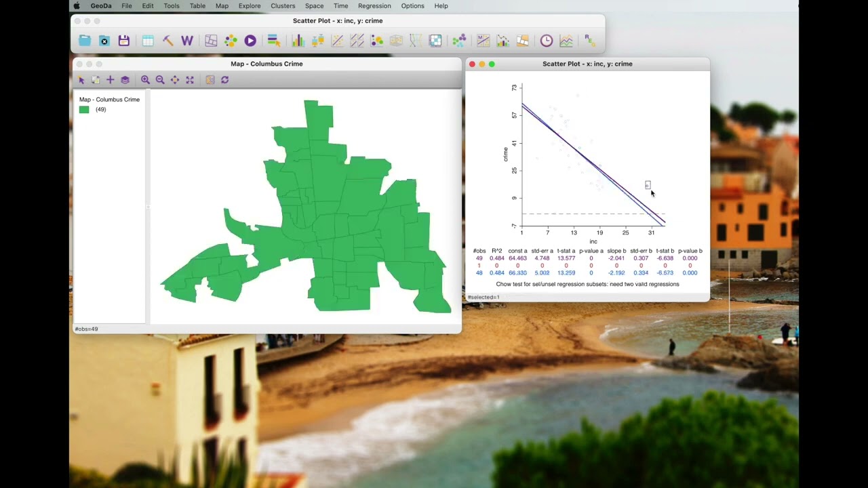Screen dimensions: 868x488
Task: Open the Table menu
Action: 197,5
